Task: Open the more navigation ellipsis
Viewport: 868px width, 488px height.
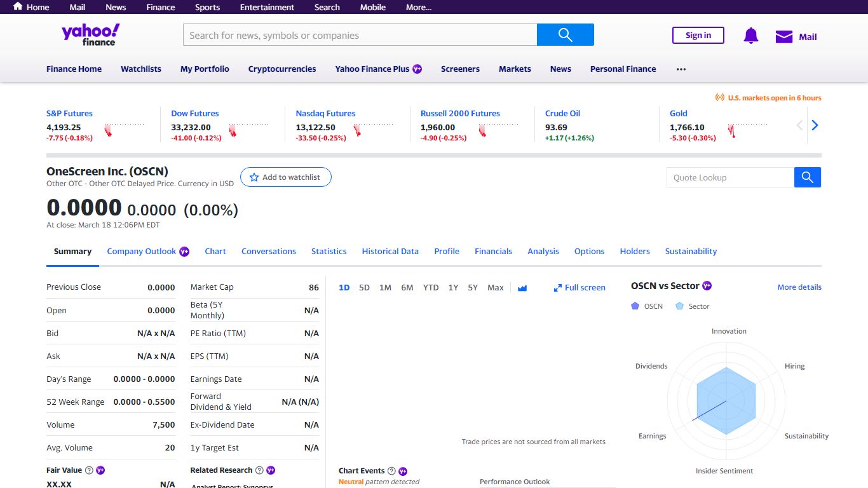Action: 681,69
